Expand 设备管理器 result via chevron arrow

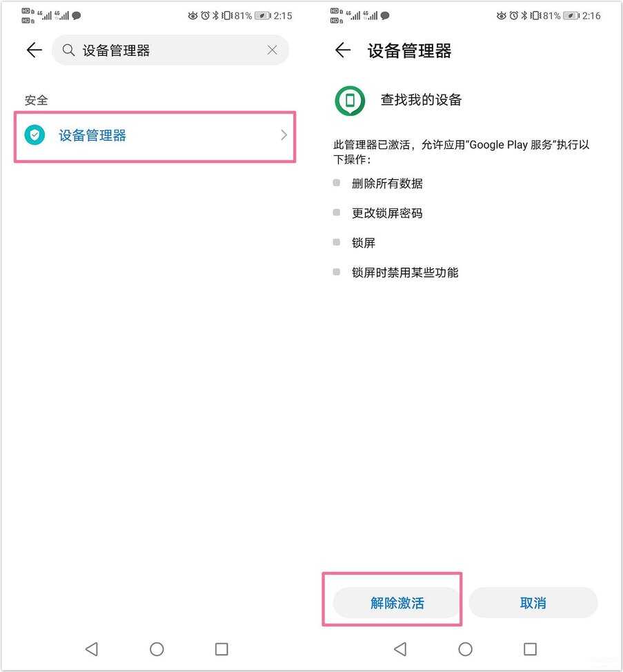pos(284,135)
